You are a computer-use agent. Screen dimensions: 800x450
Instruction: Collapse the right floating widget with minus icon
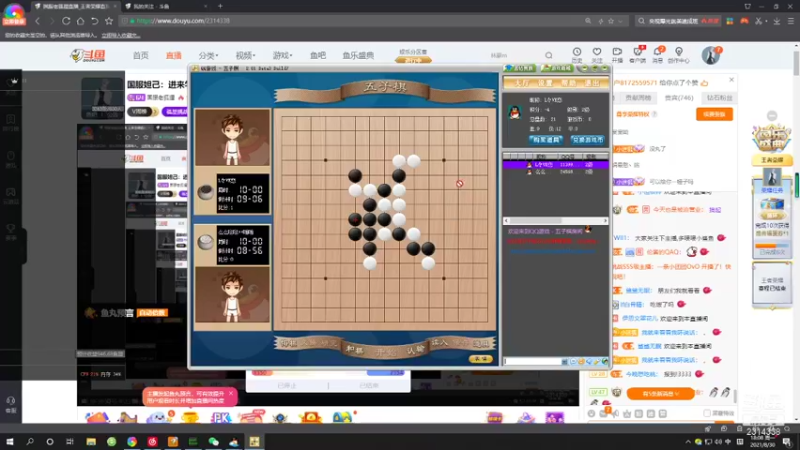click(772, 116)
